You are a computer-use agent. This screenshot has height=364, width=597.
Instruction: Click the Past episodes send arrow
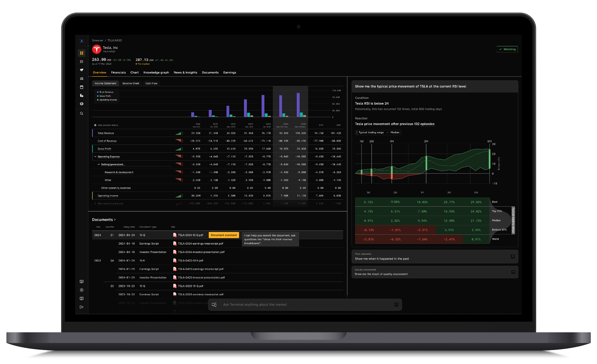(513, 256)
